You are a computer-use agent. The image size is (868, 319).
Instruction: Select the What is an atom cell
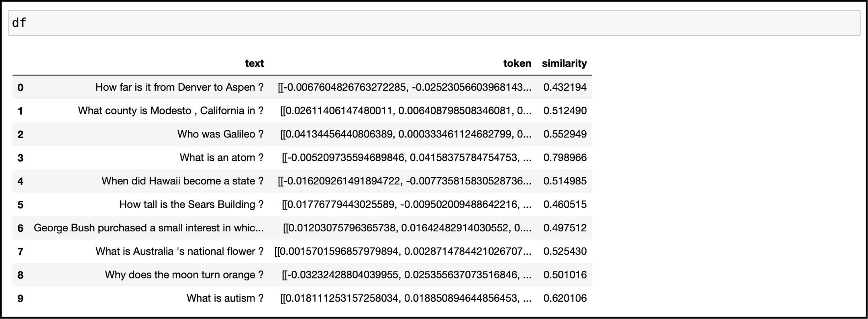point(222,157)
